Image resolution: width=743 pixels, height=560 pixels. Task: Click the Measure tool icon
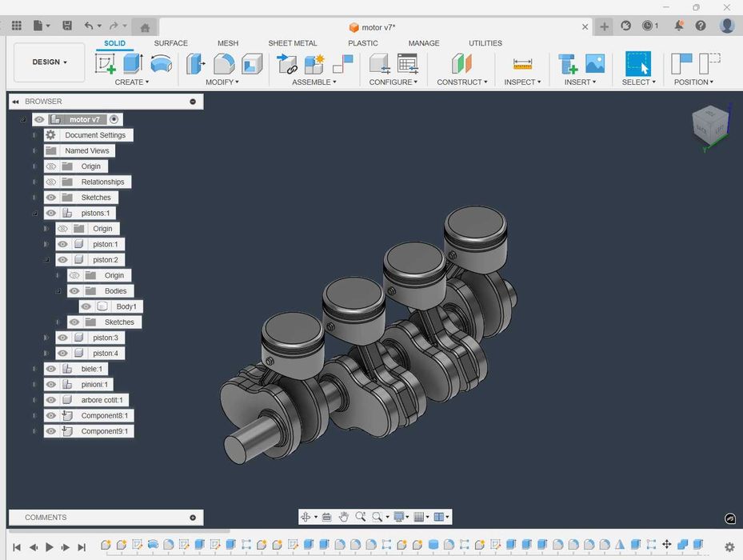coord(522,64)
